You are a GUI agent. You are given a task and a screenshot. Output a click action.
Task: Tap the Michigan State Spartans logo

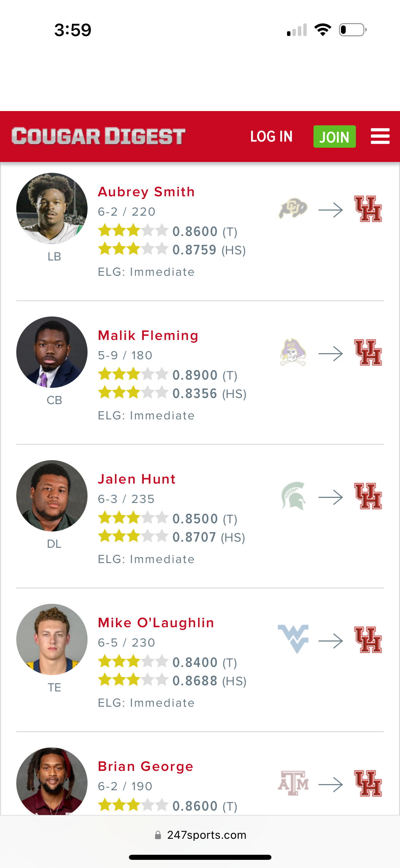[293, 496]
